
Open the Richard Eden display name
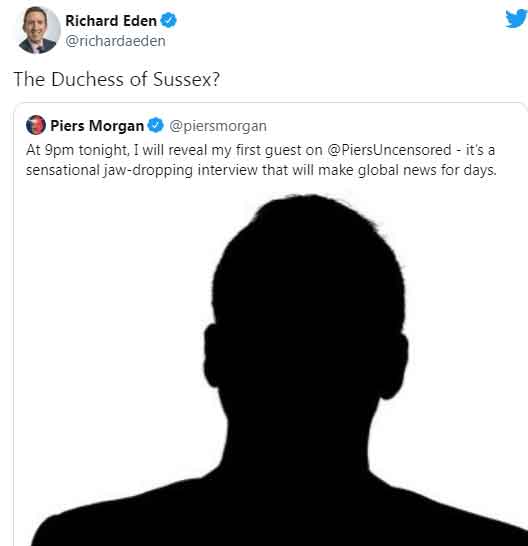pyautogui.click(x=111, y=21)
